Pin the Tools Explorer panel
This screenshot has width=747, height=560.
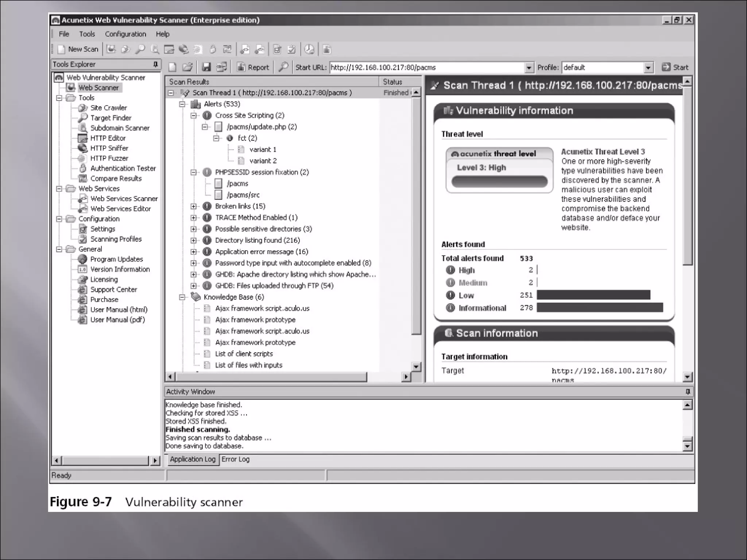coord(155,65)
